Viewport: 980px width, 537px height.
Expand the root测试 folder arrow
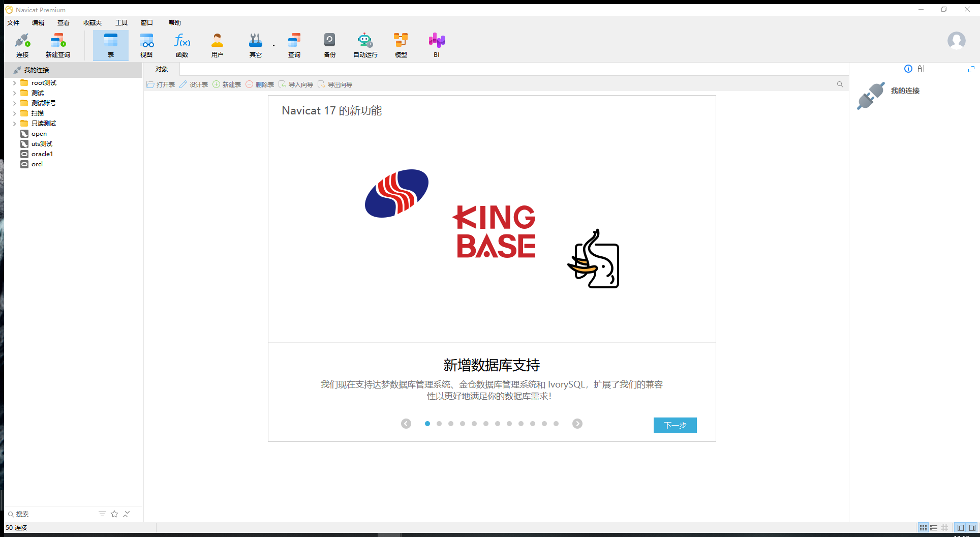14,83
